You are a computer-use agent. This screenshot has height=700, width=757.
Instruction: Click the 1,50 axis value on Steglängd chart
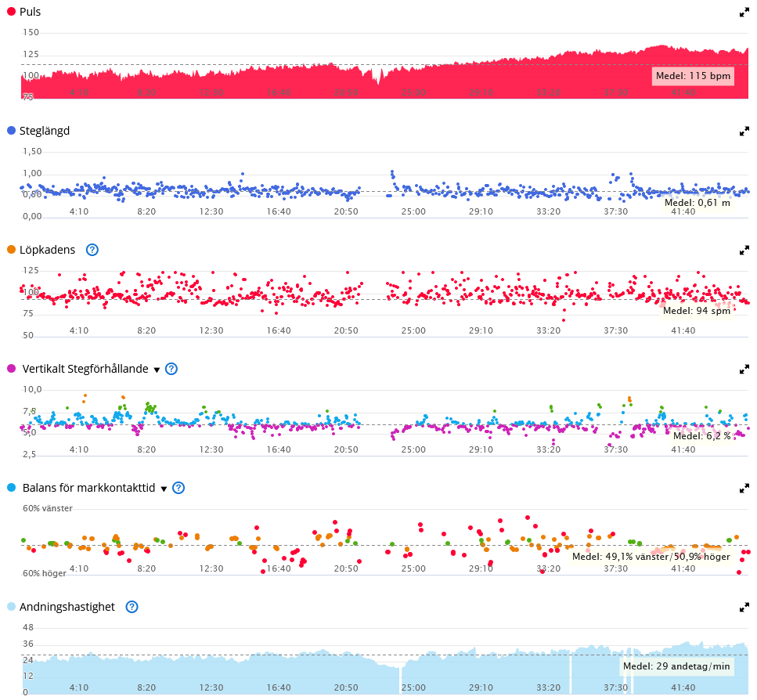pyautogui.click(x=32, y=152)
